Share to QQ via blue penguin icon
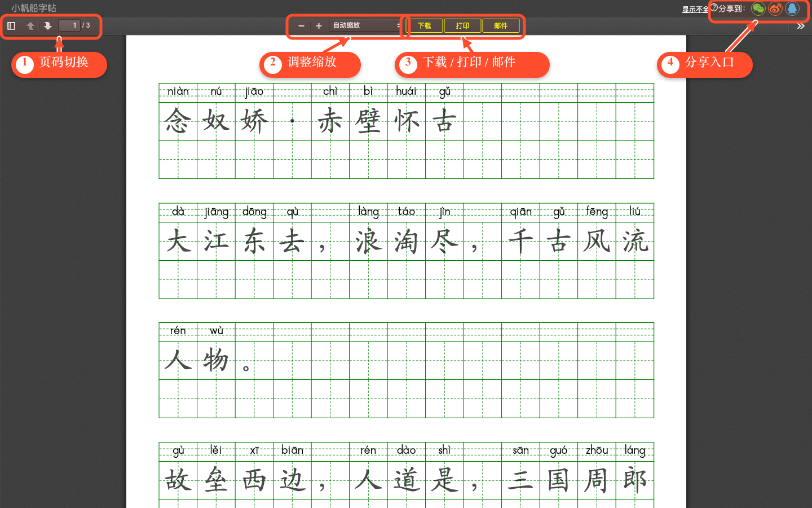Image resolution: width=812 pixels, height=508 pixels. coord(792,8)
